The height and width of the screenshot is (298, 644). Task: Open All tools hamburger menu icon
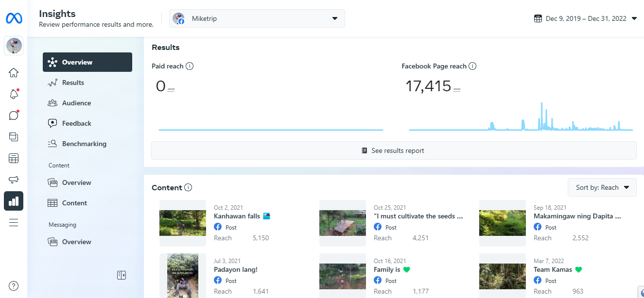(x=14, y=222)
